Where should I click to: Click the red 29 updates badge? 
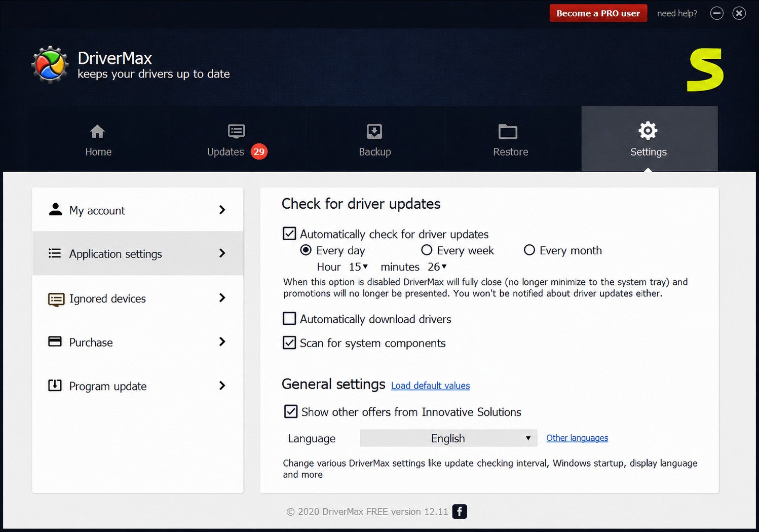pyautogui.click(x=259, y=151)
